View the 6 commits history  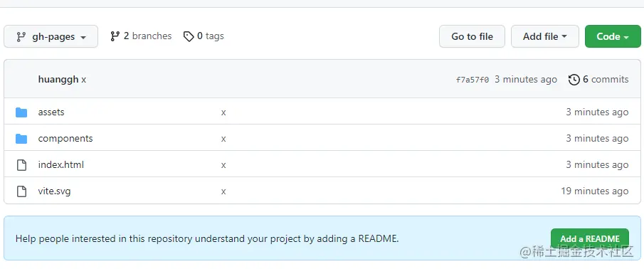pyautogui.click(x=598, y=79)
